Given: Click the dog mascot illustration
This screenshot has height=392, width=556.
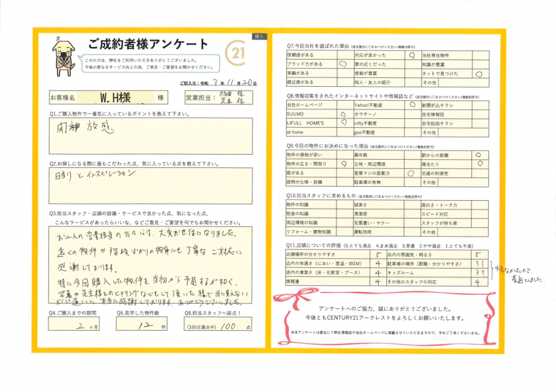Looking at the screenshot, I should 62,56.
